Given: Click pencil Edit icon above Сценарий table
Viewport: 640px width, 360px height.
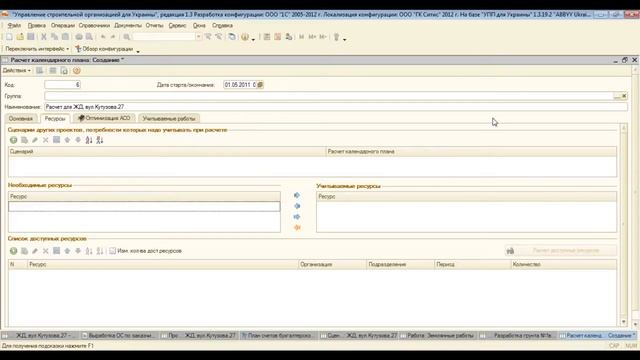Looking at the screenshot, I should tap(35, 140).
